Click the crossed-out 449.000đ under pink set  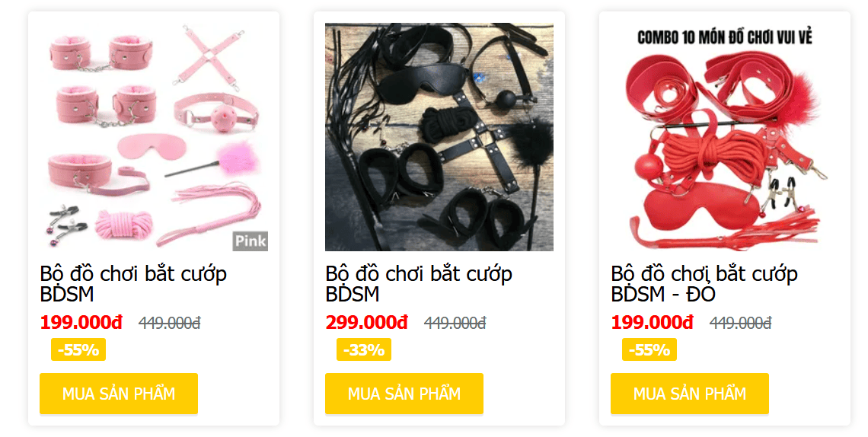(169, 323)
